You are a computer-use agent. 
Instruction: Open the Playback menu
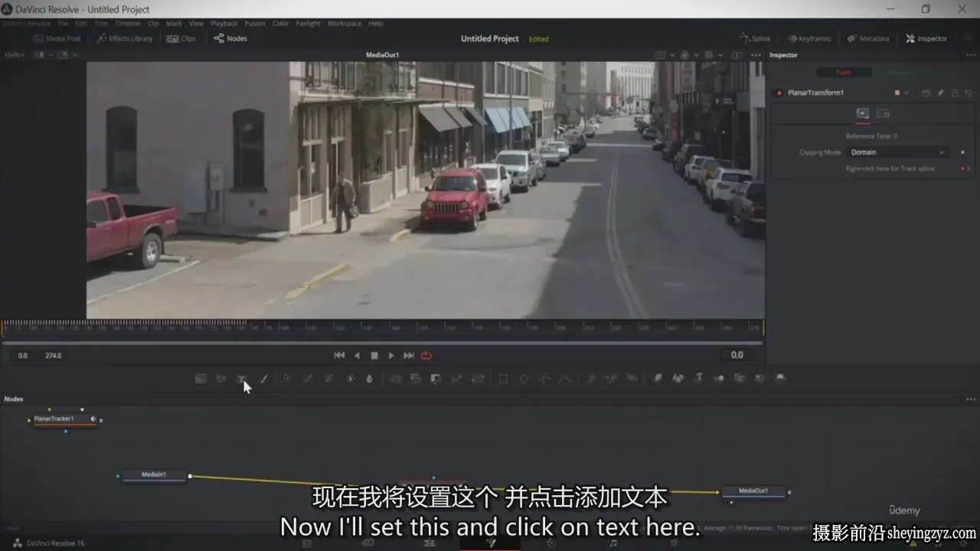pos(224,24)
